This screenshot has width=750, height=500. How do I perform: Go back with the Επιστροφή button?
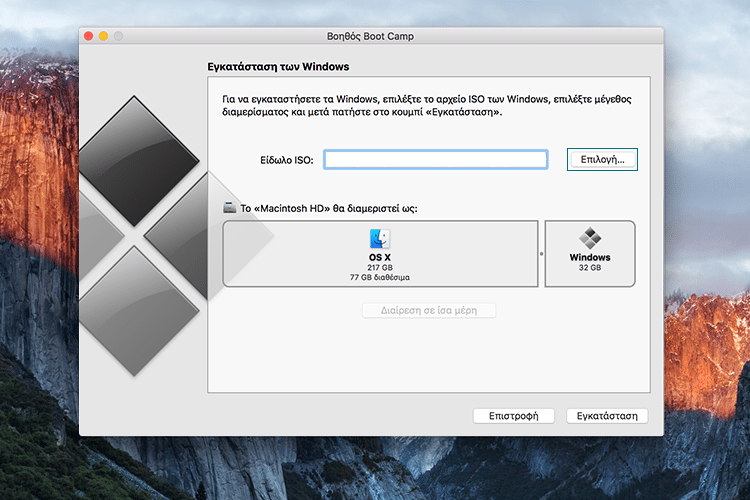pos(514,416)
